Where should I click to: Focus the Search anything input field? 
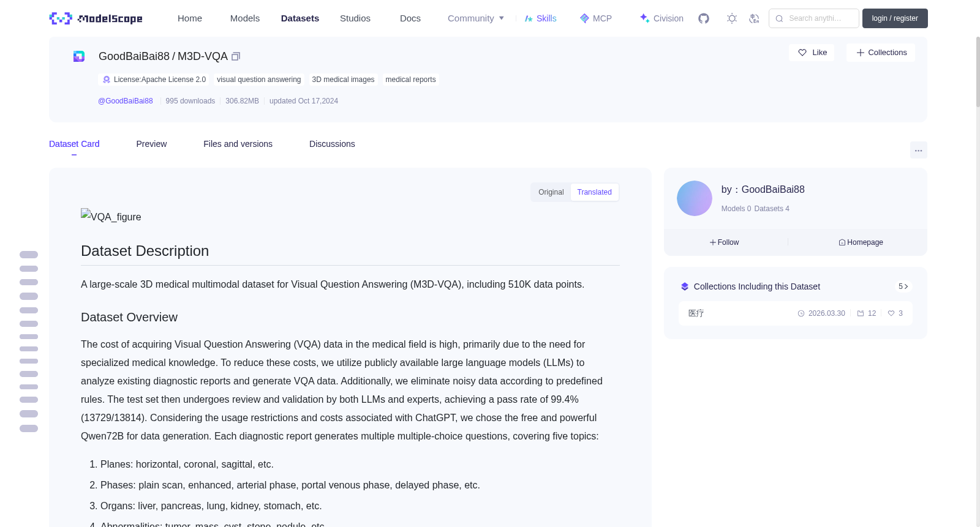[x=814, y=18]
